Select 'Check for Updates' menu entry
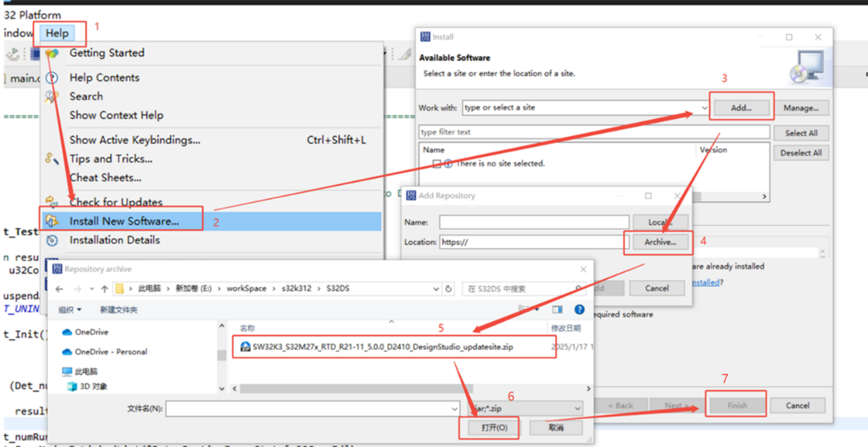 (116, 202)
